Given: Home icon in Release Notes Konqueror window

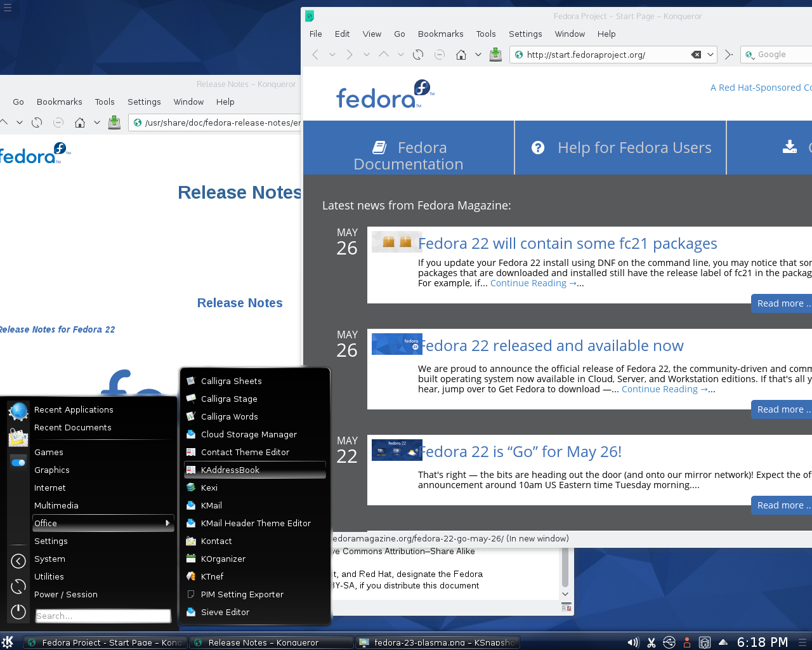Looking at the screenshot, I should (80, 123).
